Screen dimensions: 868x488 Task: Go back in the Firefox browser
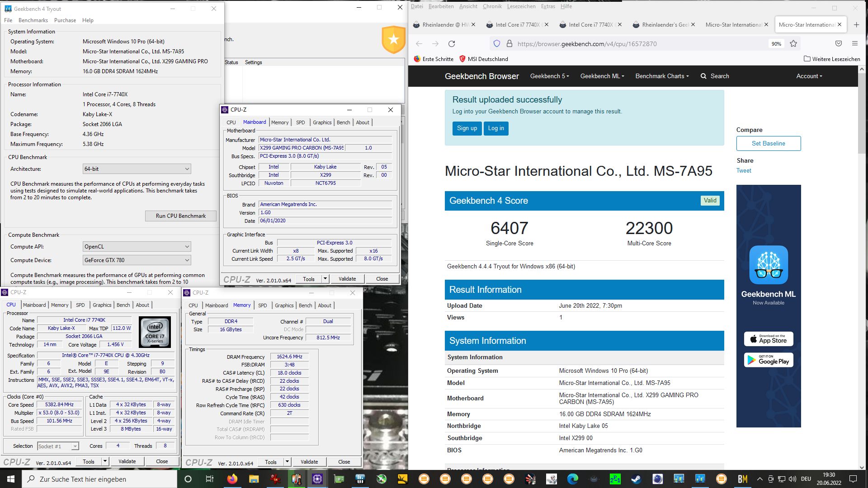tap(419, 44)
